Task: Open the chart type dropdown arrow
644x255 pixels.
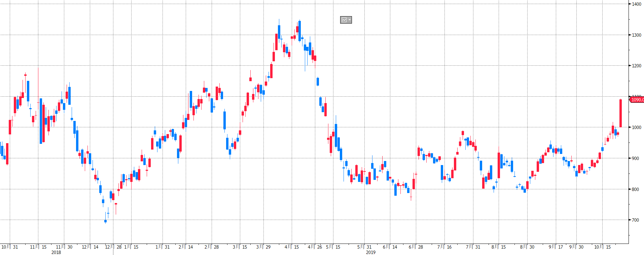Action: (x=350, y=20)
